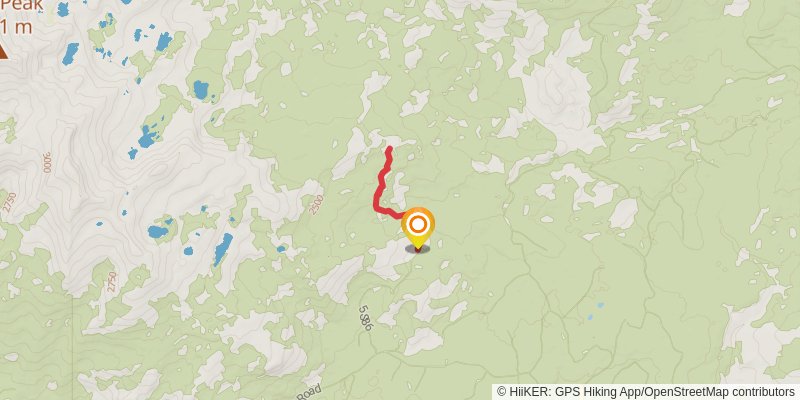Click the blue lake below Peak label
The image size is (800, 400).
pyautogui.click(x=70, y=54)
